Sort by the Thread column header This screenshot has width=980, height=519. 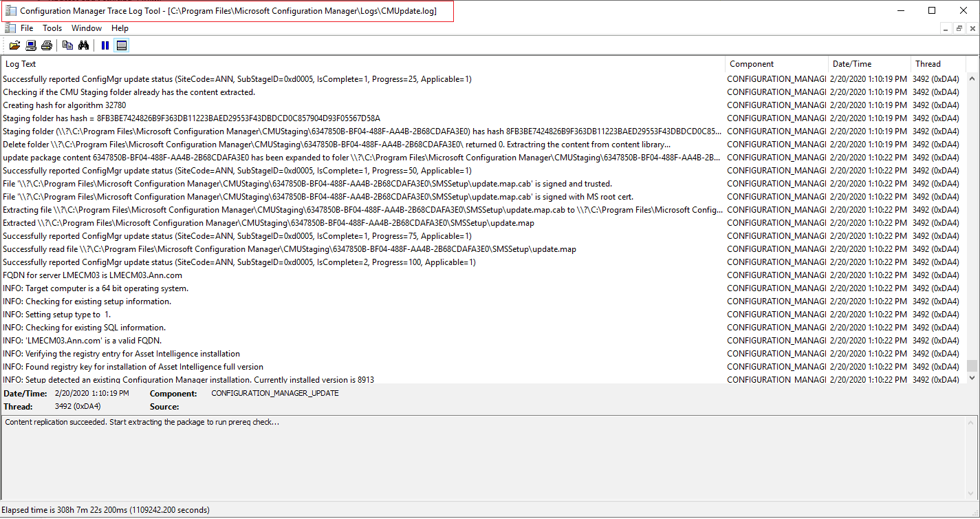[x=938, y=64]
